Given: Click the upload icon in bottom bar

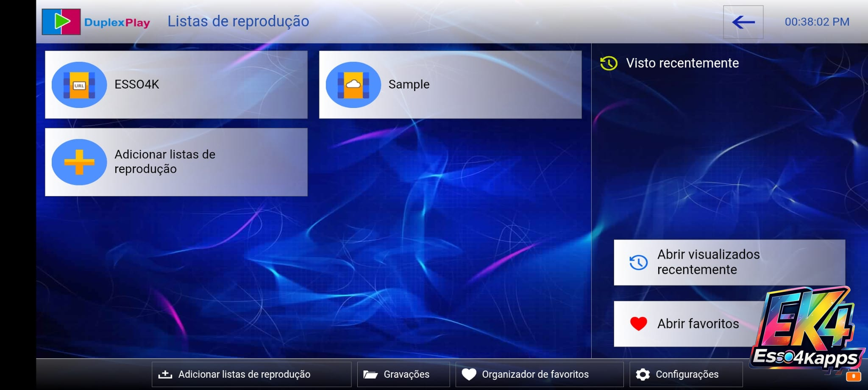Looking at the screenshot, I should click(165, 374).
